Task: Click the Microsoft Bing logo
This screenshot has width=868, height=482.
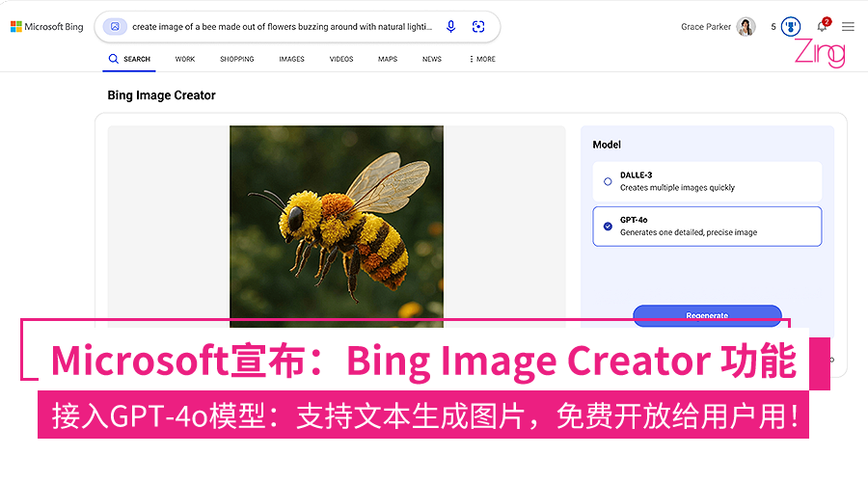Action: pyautogui.click(x=47, y=27)
